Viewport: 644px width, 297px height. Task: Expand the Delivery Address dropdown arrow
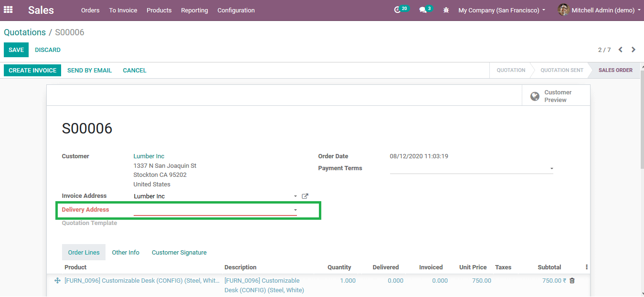point(296,210)
